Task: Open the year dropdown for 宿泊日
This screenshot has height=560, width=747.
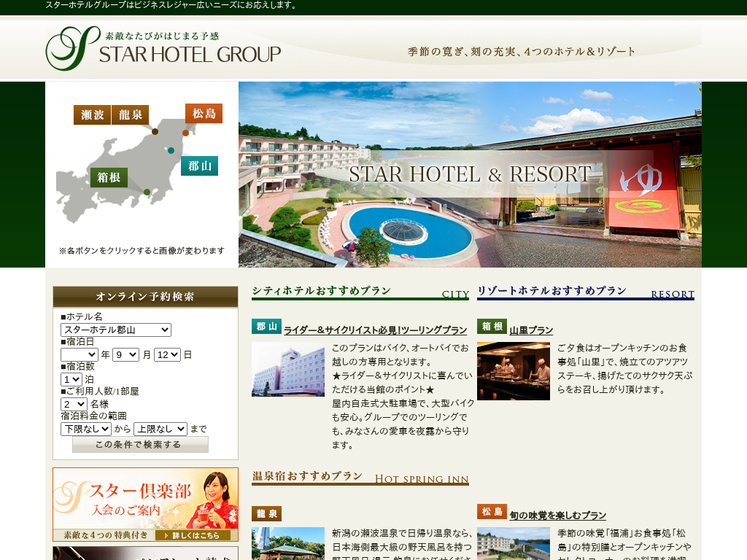Action: 79,355
